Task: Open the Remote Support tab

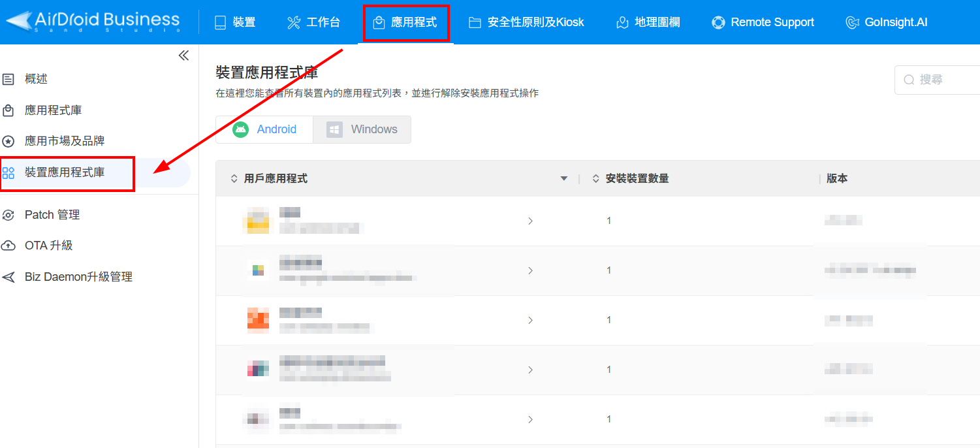Action: point(763,22)
